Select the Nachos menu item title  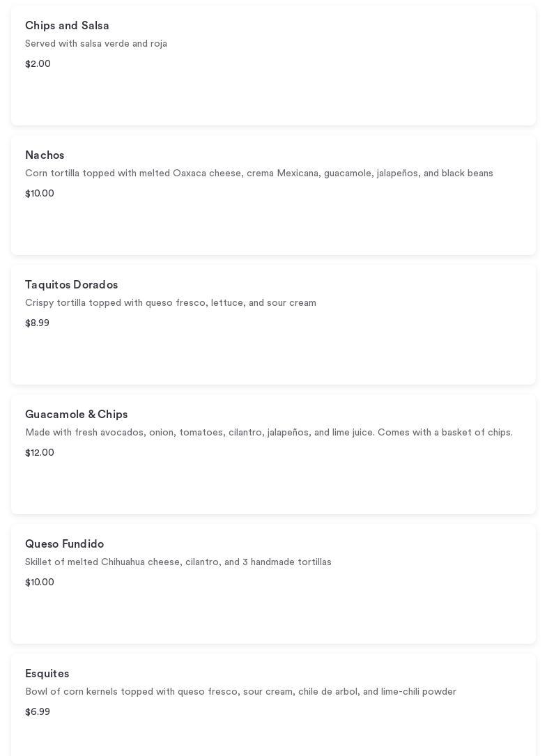(x=45, y=155)
